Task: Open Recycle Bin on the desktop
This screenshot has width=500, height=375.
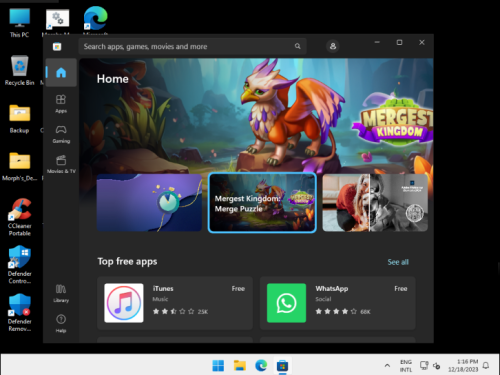Action: [20, 71]
